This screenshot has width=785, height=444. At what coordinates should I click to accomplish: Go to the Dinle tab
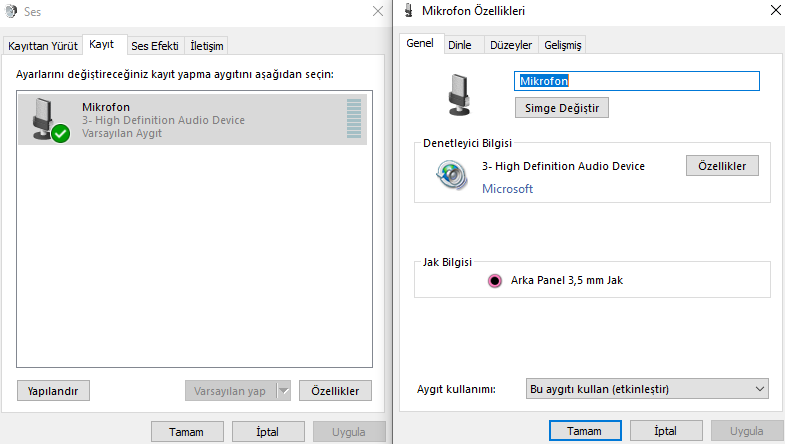click(x=460, y=45)
